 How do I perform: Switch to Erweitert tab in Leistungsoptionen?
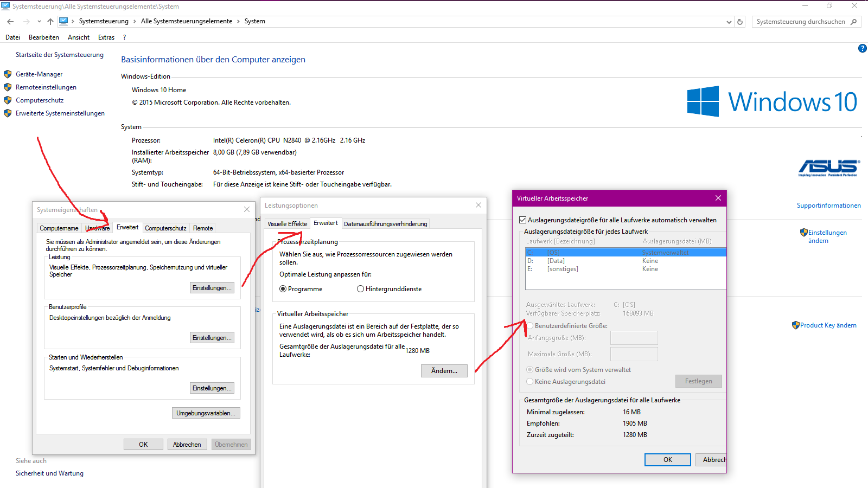tap(325, 223)
